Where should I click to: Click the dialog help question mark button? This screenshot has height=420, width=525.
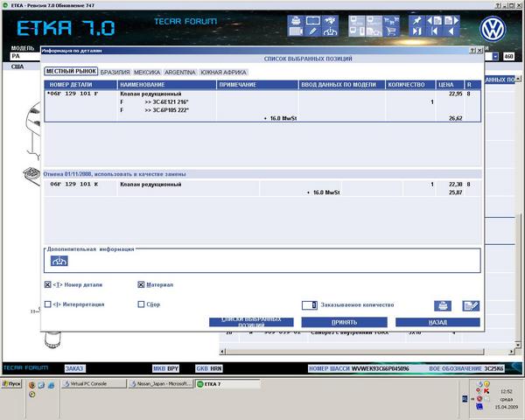(472, 51)
